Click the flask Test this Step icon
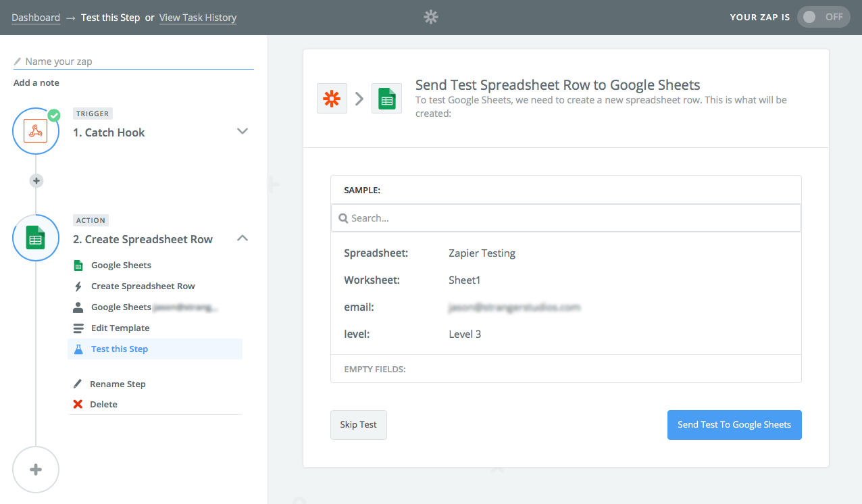The width and height of the screenshot is (862, 504). 78,349
